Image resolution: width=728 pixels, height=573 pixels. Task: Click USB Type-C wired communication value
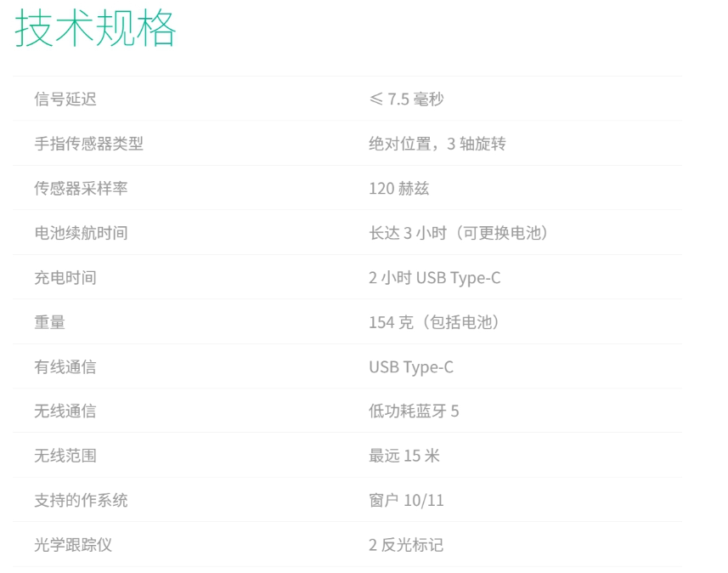pyautogui.click(x=411, y=366)
